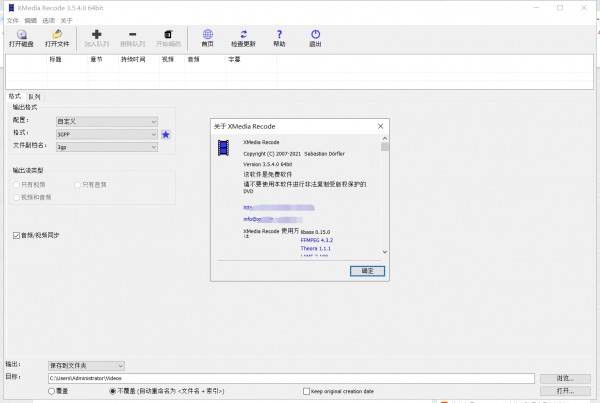Click the libass 0.15.0 text
Image resolution: width=600 pixels, height=403 pixels.
pyautogui.click(x=315, y=232)
